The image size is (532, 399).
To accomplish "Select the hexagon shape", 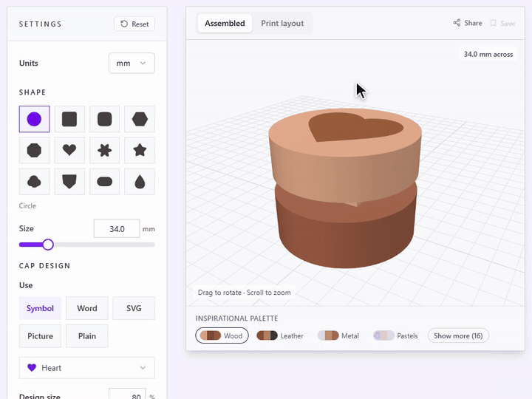I will 140,119.
